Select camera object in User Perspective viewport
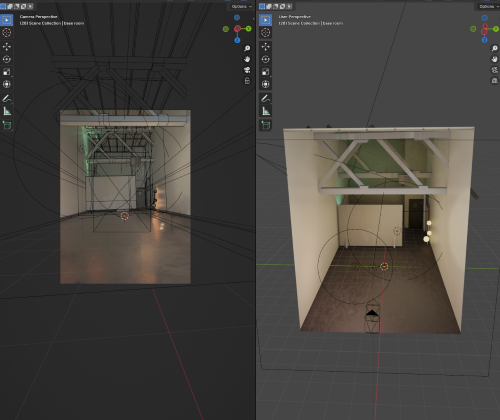The height and width of the screenshot is (420, 500). [x=372, y=318]
